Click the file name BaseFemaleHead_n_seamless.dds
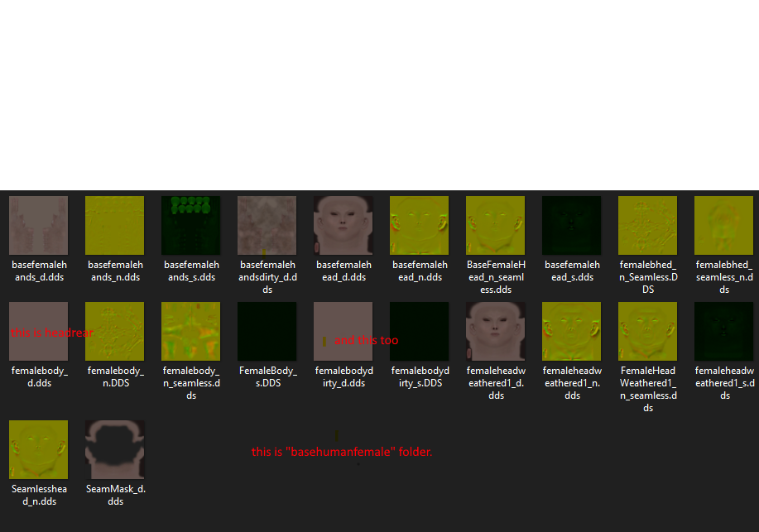Viewport: 759px width, 532px height. tap(496, 277)
